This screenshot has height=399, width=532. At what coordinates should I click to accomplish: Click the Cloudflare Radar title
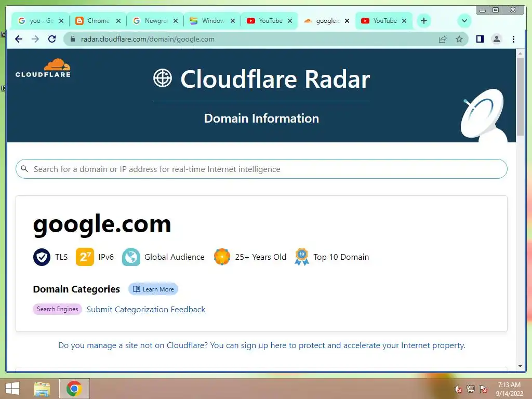click(x=275, y=79)
